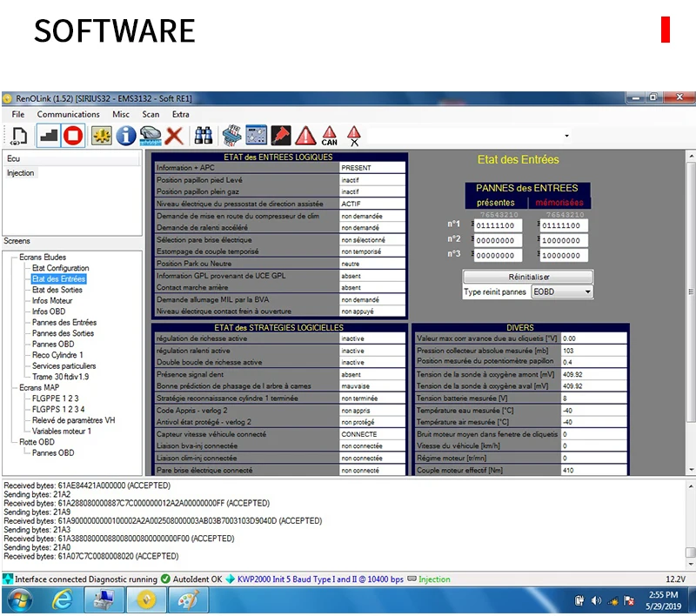This screenshot has width=696, height=616.
Task: Select Pannes OBD under Ecrans Etudes
Action: coord(53,345)
